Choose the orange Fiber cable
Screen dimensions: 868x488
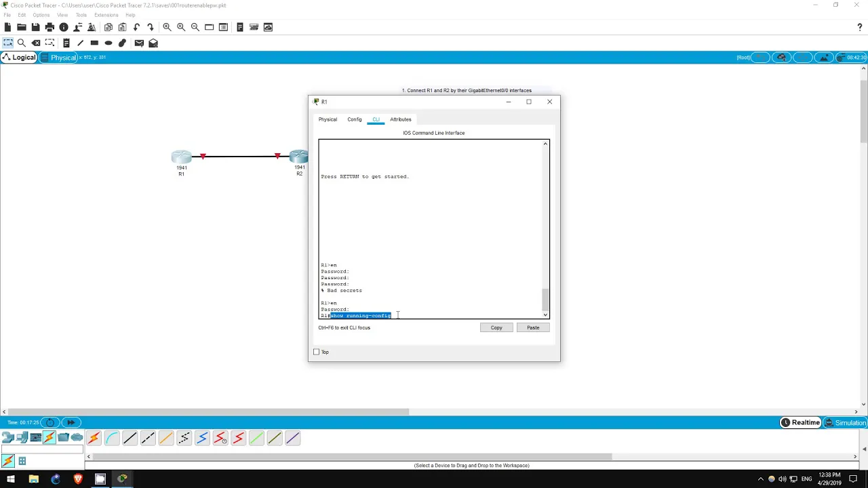click(166, 439)
